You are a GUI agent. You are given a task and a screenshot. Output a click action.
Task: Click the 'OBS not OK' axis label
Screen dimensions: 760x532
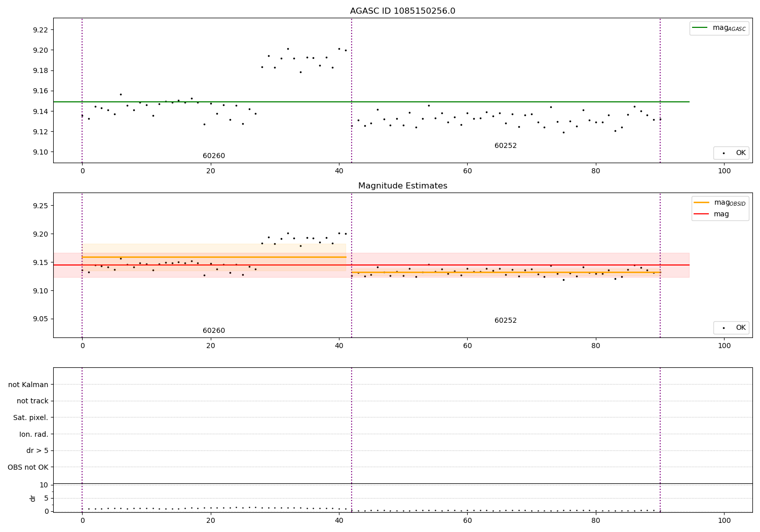click(x=28, y=467)
